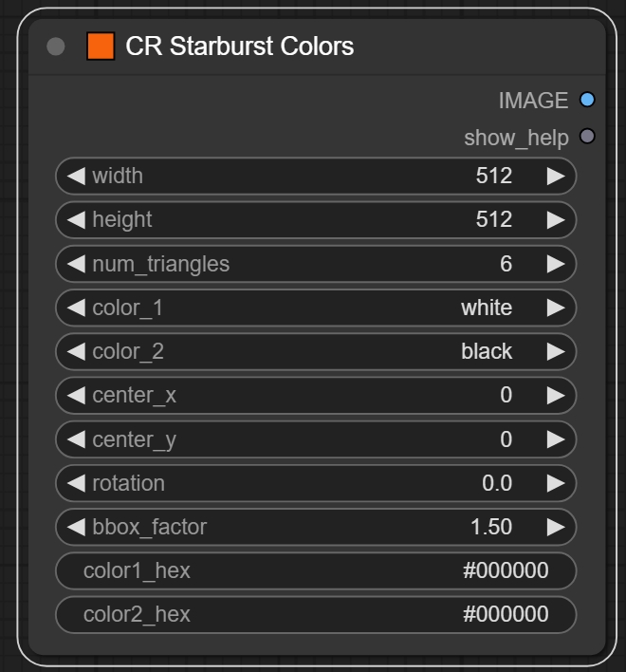The height and width of the screenshot is (672, 626).
Task: Decrease width with the left arrow
Action: click(76, 176)
